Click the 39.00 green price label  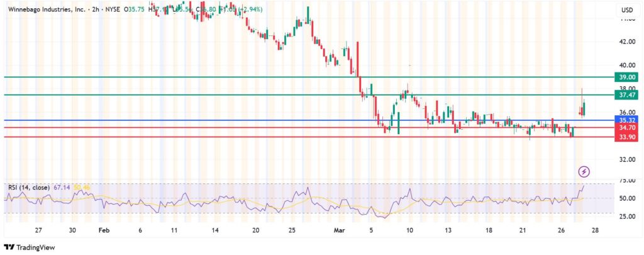point(626,77)
